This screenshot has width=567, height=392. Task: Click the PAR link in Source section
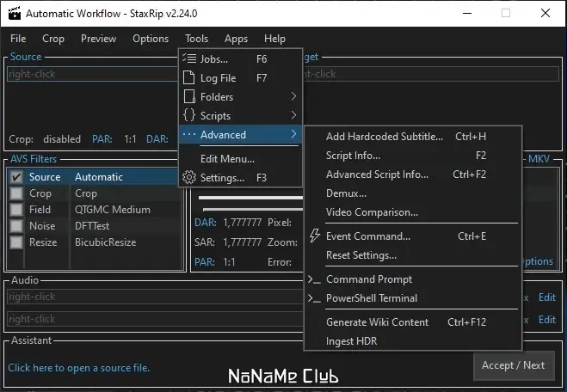click(102, 139)
